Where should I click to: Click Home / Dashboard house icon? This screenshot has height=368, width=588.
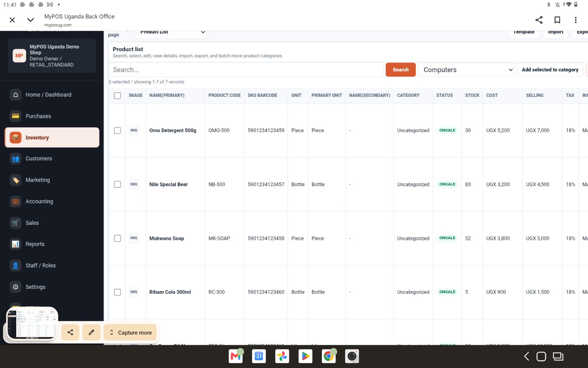(x=15, y=95)
